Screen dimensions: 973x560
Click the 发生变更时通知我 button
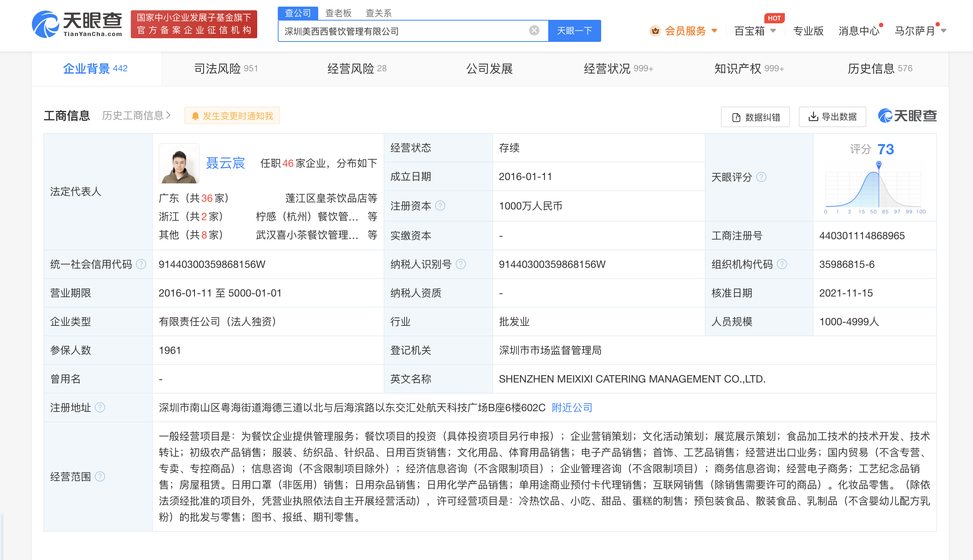click(x=232, y=116)
